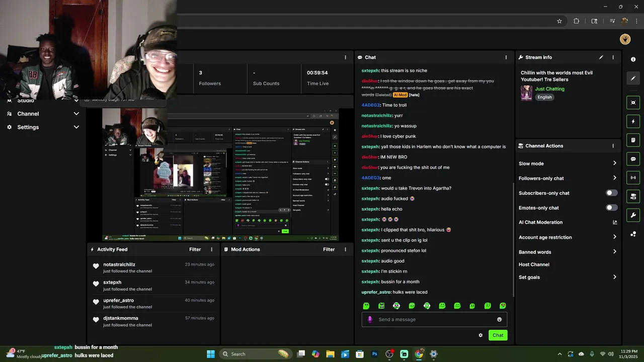Click the wrench icon in right sidebar
The height and width of the screenshot is (362, 644).
[633, 215]
